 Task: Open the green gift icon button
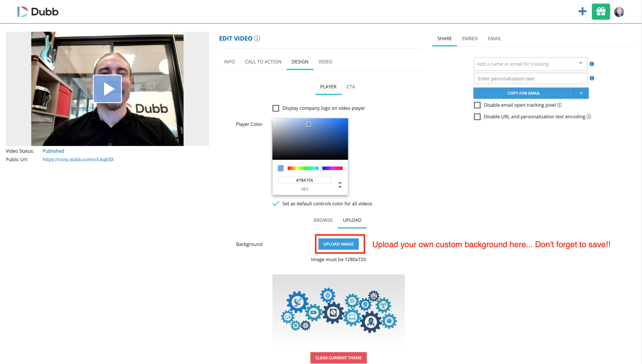point(601,12)
